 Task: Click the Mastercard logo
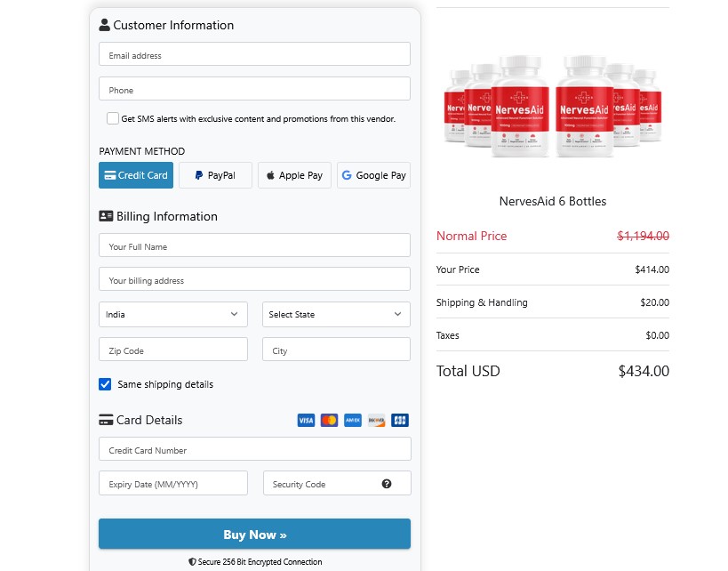(329, 421)
